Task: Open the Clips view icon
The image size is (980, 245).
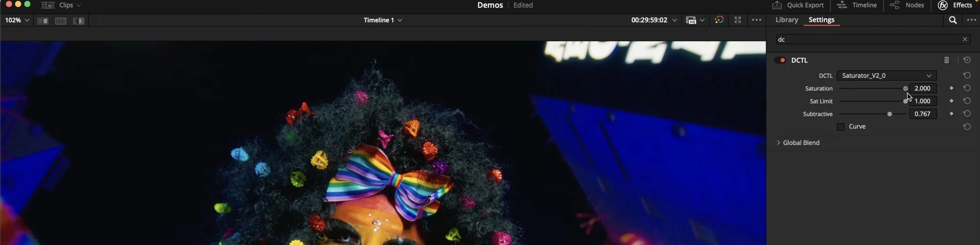Action: [48, 5]
